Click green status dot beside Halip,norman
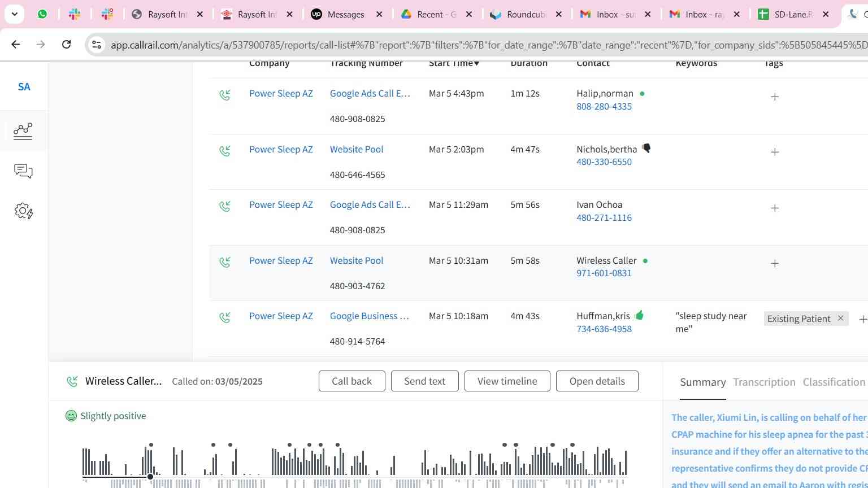The image size is (868, 488). pos(642,93)
